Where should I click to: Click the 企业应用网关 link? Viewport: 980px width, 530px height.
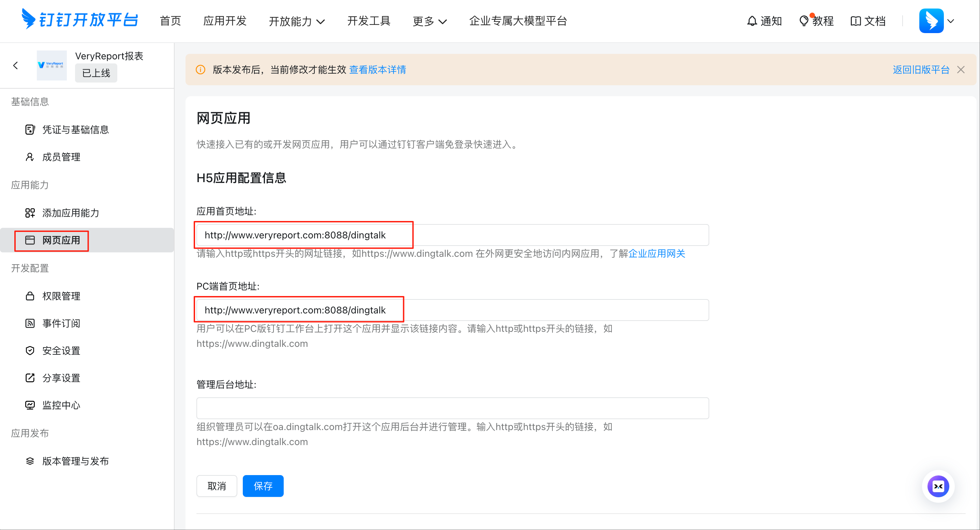click(657, 253)
